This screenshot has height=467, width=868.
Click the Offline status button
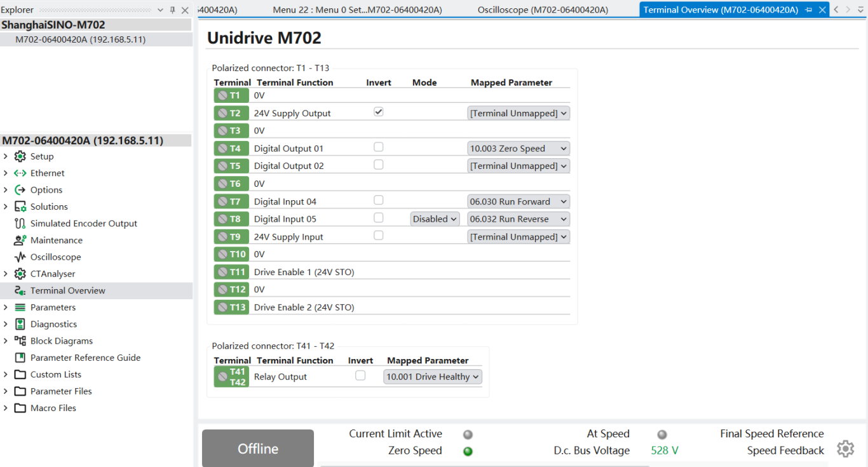257,449
